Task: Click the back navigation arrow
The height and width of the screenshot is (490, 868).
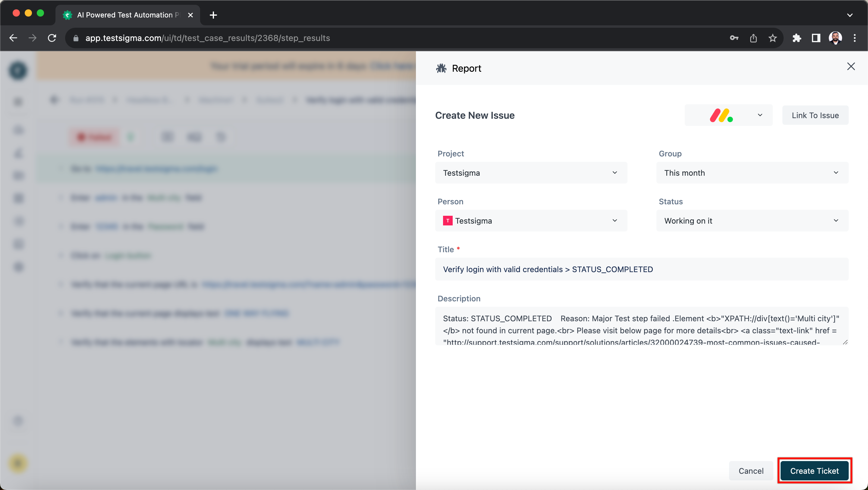Action: tap(13, 38)
